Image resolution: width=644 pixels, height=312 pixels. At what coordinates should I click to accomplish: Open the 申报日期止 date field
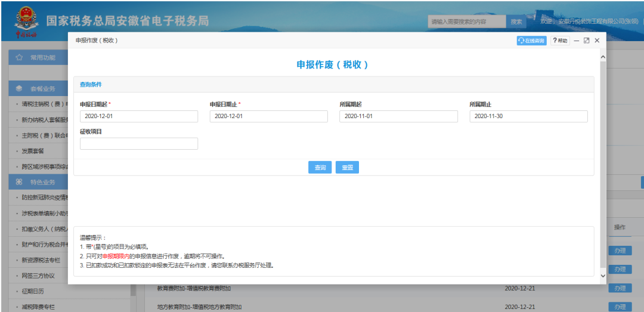(268, 116)
